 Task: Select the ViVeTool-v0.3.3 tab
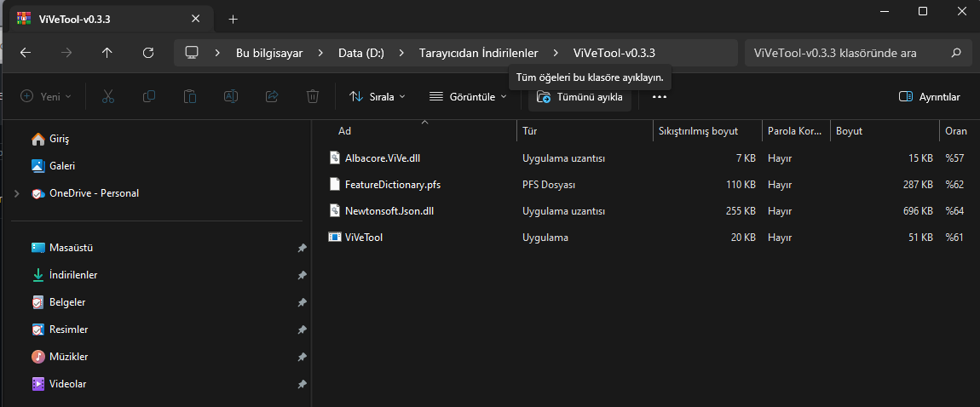pos(110,19)
